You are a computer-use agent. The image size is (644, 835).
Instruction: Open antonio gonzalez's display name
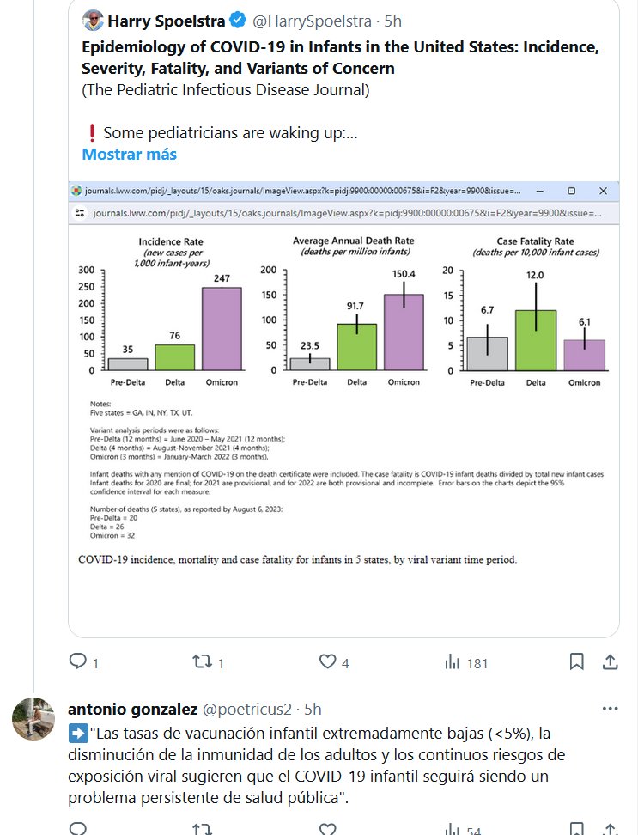131,709
